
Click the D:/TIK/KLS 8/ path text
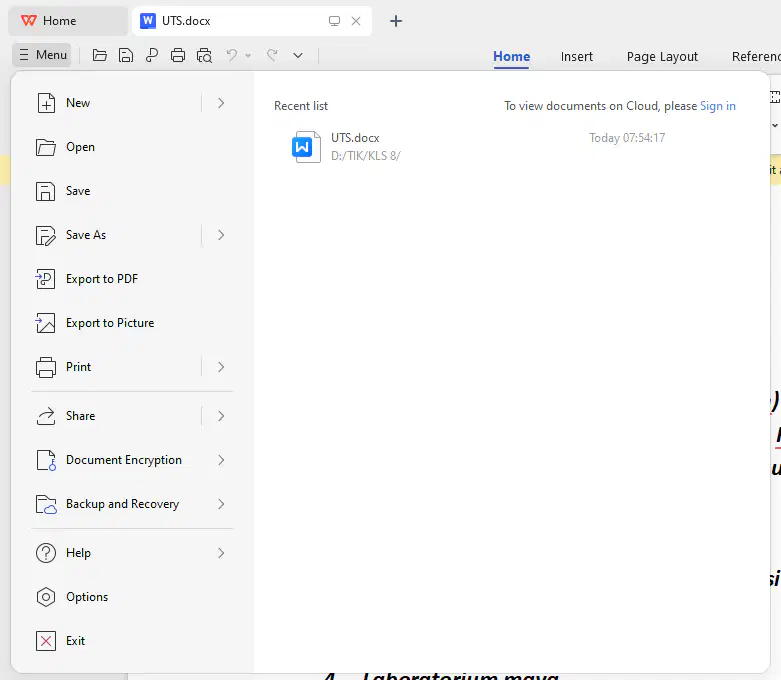click(x=366, y=156)
